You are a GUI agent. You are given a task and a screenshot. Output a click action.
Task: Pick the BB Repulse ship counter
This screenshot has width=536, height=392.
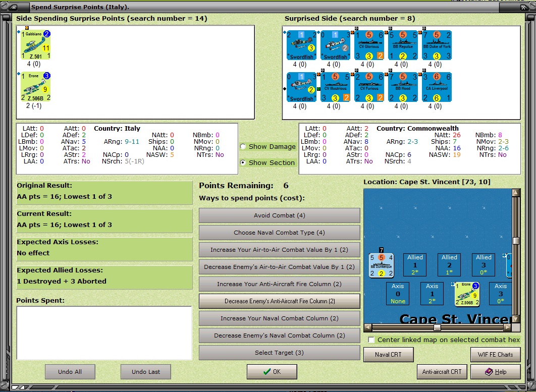(403, 45)
